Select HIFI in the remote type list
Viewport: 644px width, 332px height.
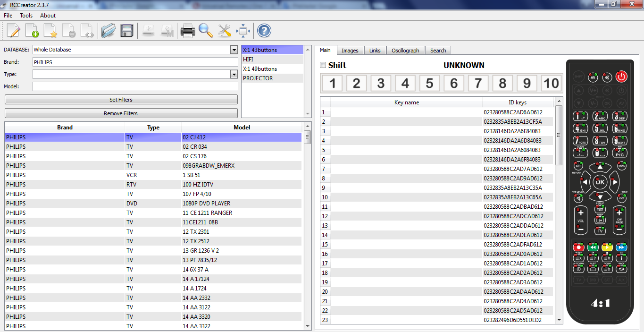tap(272, 60)
